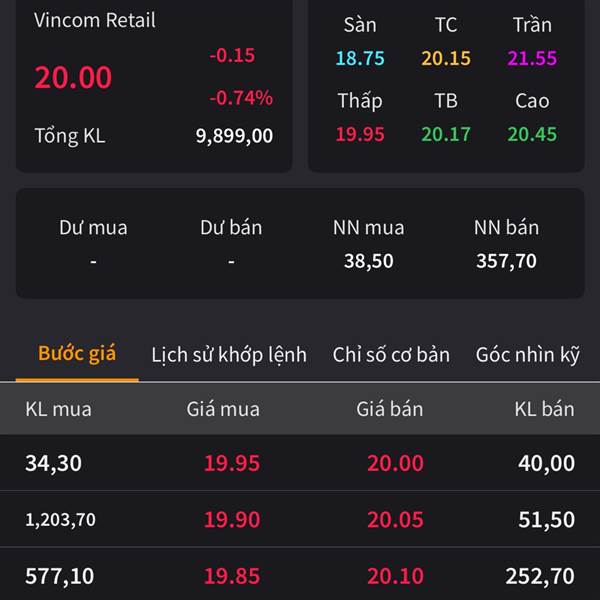
Task: Click ask price 20.05
Action: tap(395, 520)
